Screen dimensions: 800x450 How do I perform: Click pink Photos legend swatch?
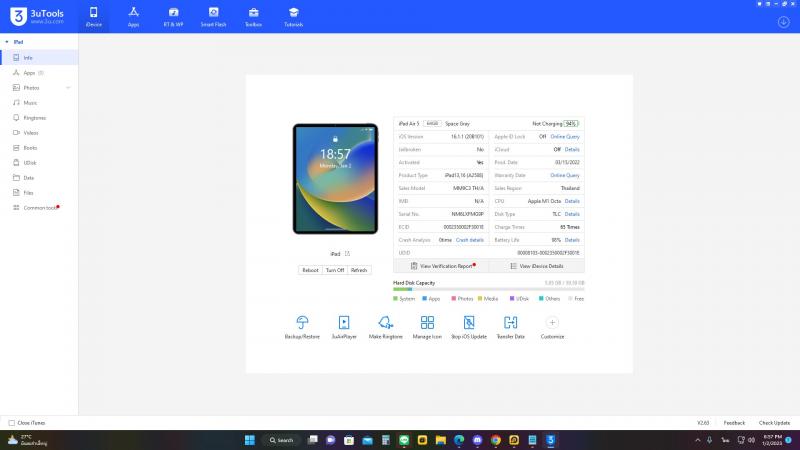coord(454,298)
